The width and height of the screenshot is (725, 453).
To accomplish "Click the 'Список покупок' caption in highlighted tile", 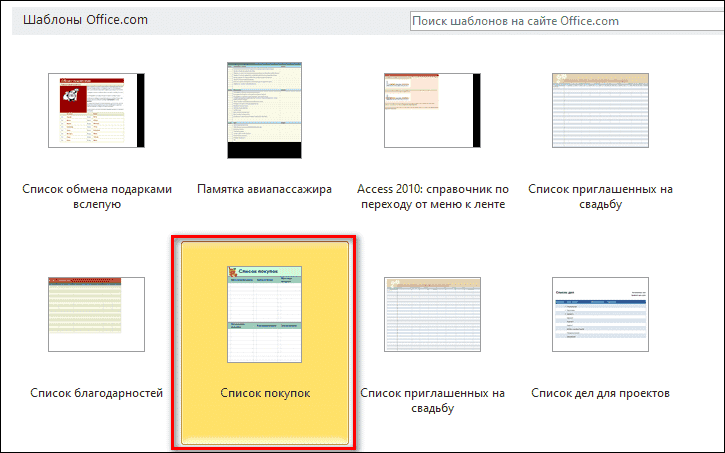I will click(265, 394).
